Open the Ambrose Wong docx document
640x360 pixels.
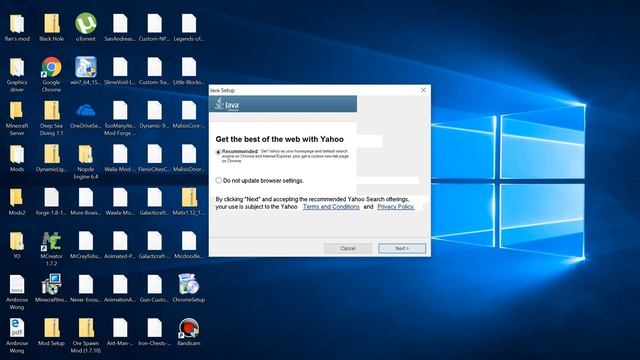click(17, 292)
